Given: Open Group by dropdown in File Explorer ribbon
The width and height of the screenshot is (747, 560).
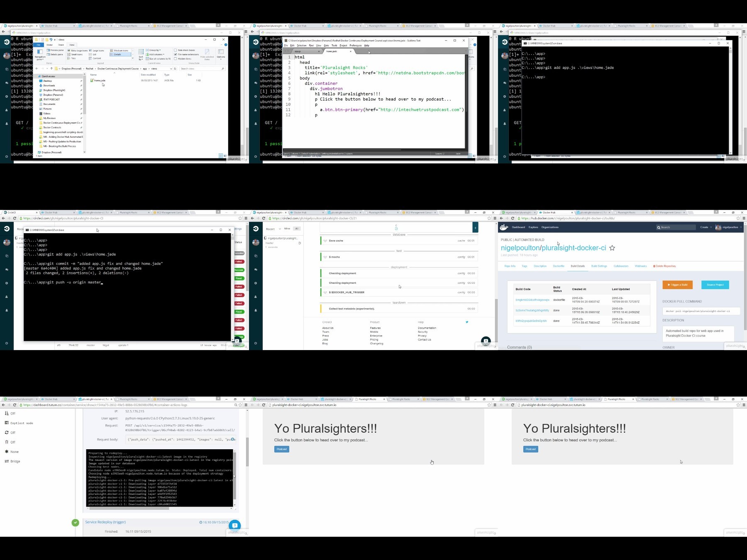Looking at the screenshot, I should point(153,50).
